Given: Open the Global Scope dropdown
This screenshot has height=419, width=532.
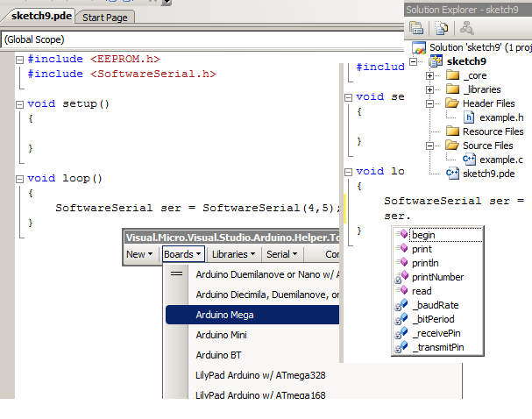Looking at the screenshot, I should (x=202, y=39).
